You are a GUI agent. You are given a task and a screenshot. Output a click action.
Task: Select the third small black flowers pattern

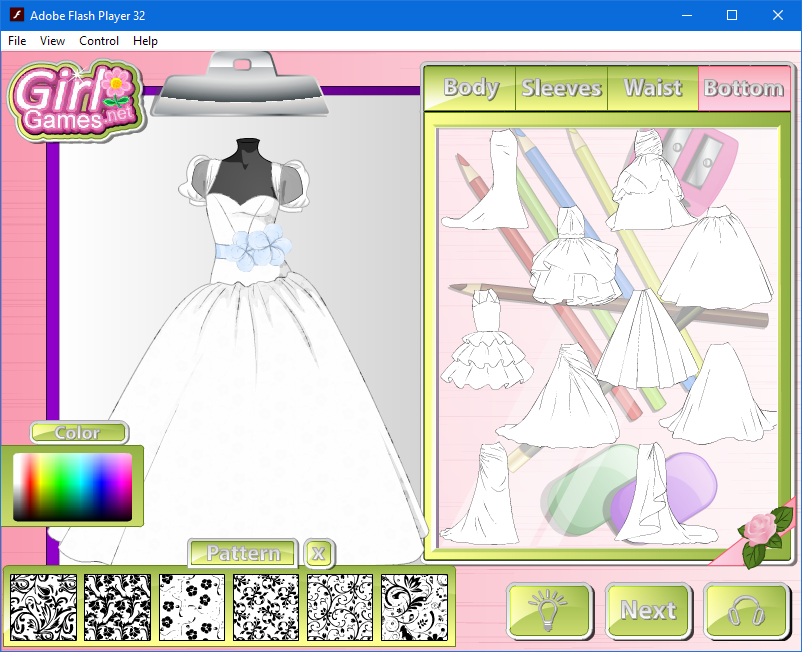click(192, 607)
